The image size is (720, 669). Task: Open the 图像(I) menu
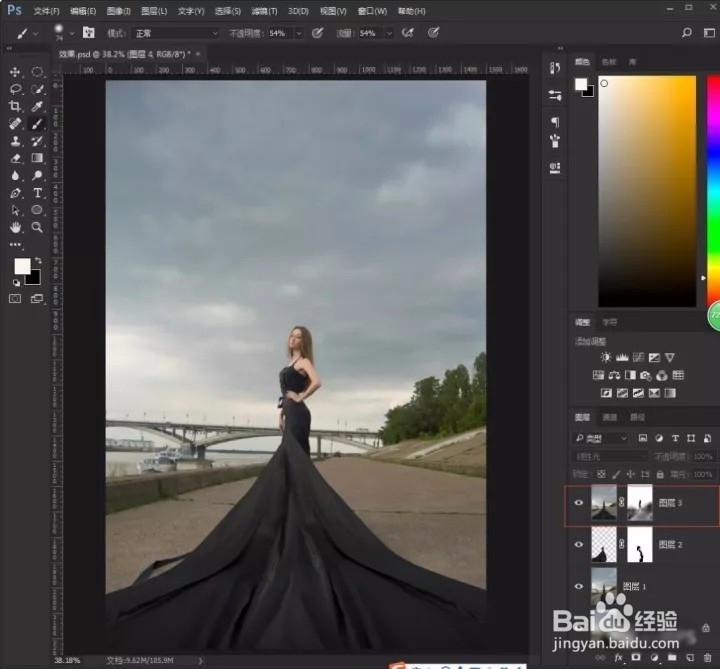click(118, 11)
